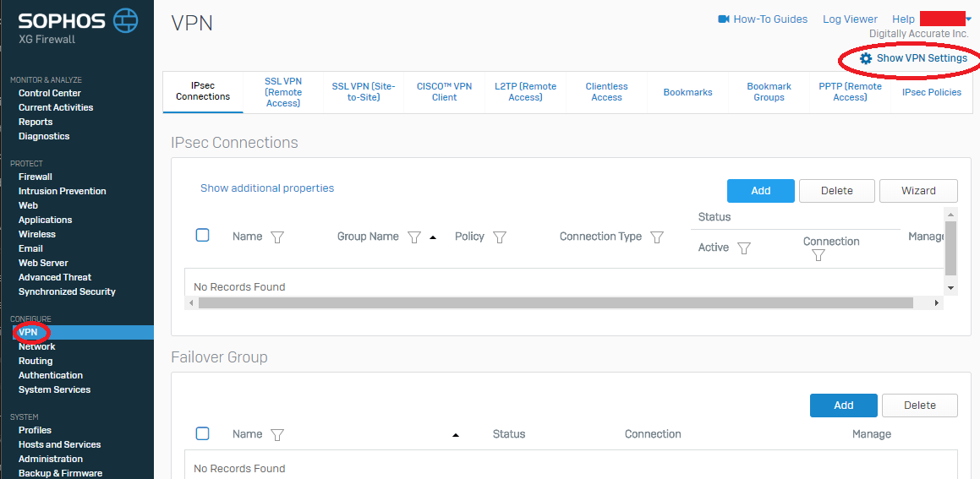The width and height of the screenshot is (980, 479).
Task: Open Network under Configure
Action: click(x=37, y=346)
